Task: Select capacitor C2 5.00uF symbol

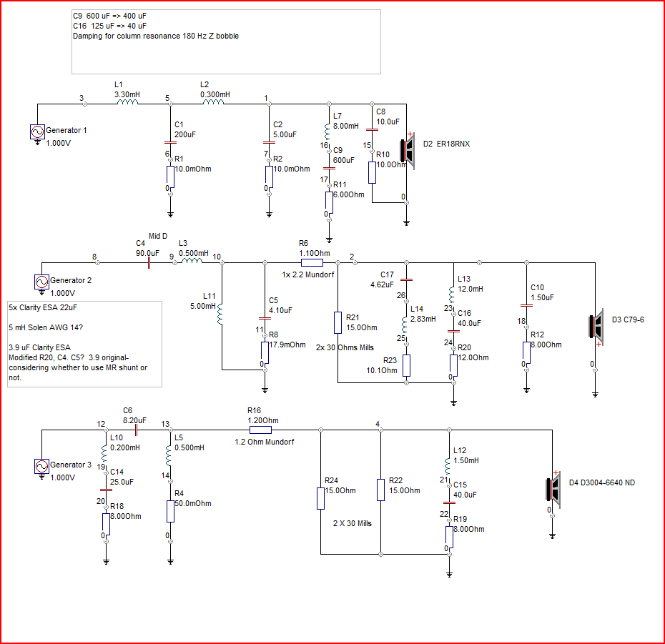Action: pyautogui.click(x=269, y=142)
